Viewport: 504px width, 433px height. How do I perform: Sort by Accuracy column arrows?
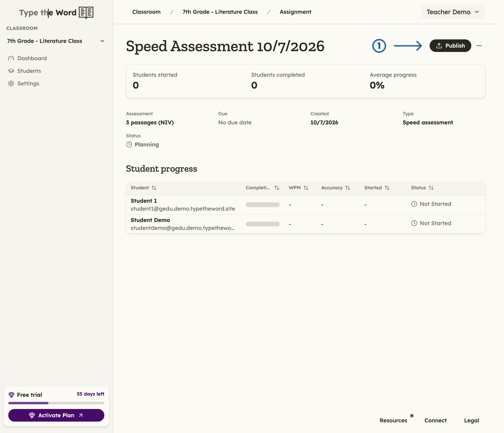click(x=348, y=188)
